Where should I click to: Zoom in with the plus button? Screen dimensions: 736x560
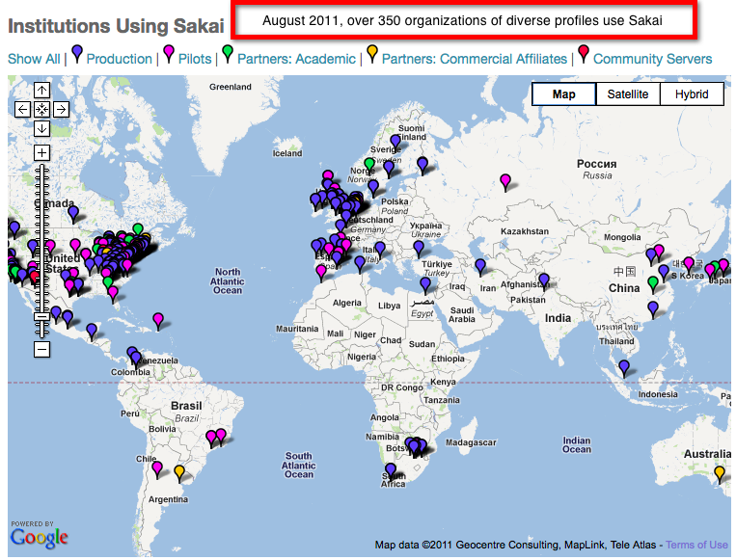(41, 152)
